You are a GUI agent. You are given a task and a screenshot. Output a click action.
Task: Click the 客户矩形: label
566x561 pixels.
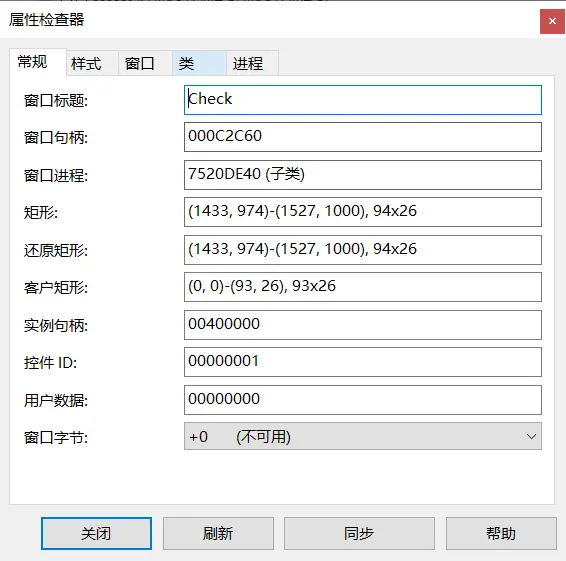pyautogui.click(x=56, y=288)
